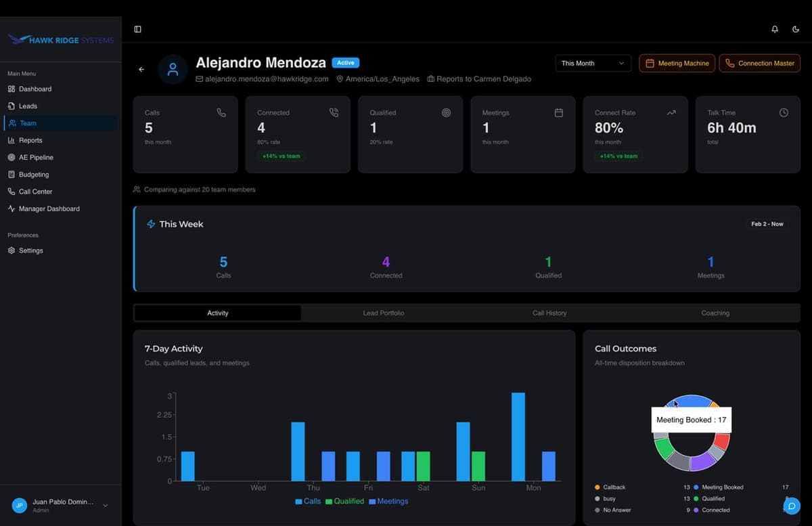Select the Call Center phone icon in sidebar
Image resolution: width=812 pixels, height=526 pixels.
pos(12,192)
